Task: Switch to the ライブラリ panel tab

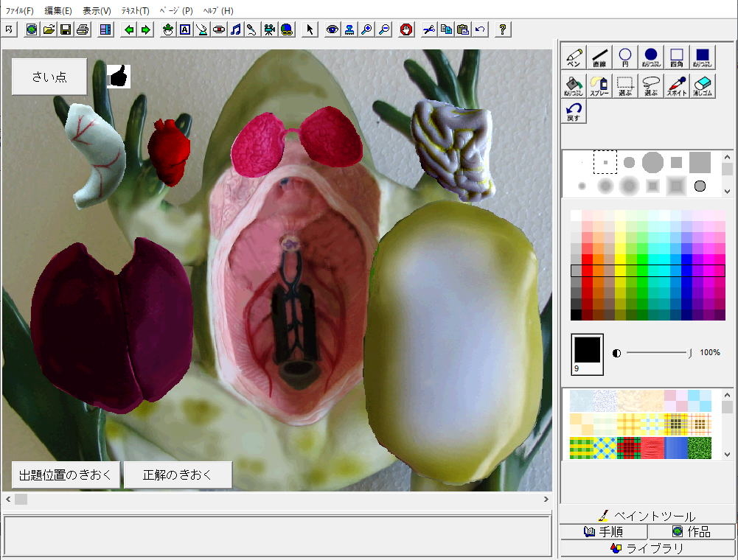Action: [x=647, y=548]
